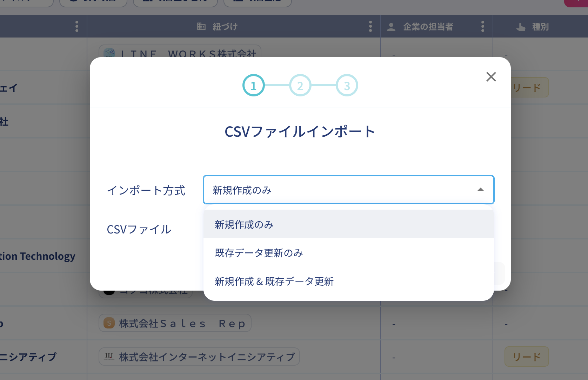Click the インポート方式 field label

pyautogui.click(x=146, y=190)
